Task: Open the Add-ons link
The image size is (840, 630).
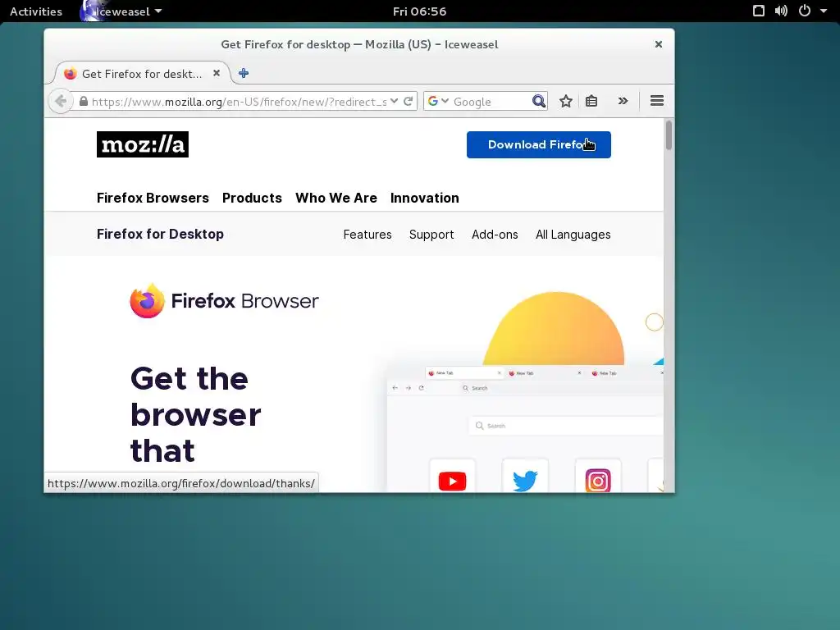Action: pos(495,235)
